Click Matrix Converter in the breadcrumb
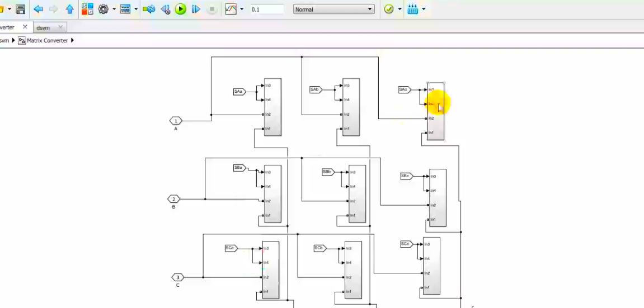The height and width of the screenshot is (308, 644). tap(47, 40)
